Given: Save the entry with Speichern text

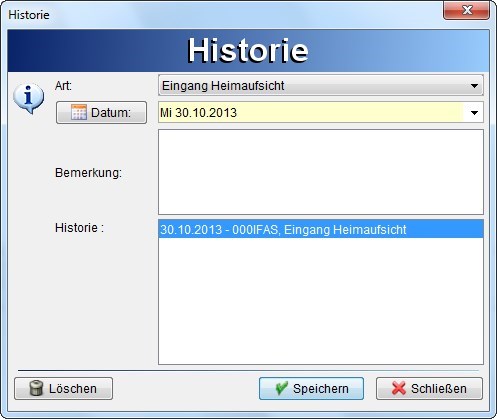Looking at the screenshot, I should (321, 389).
